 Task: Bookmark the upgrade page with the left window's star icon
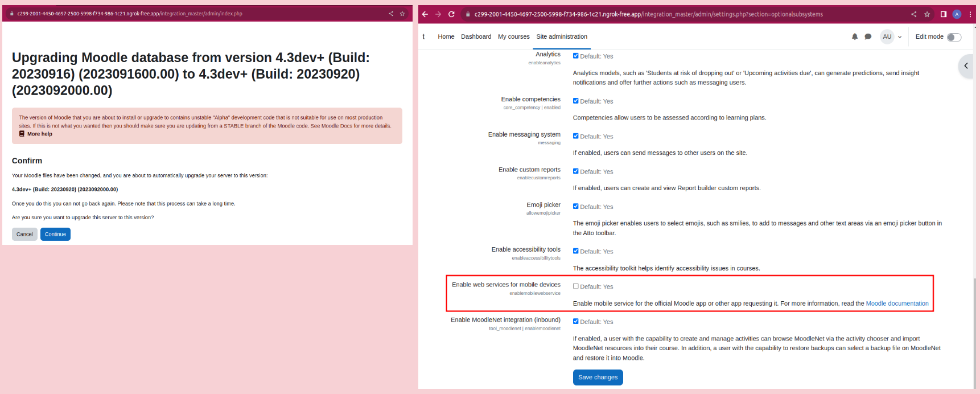(x=402, y=14)
